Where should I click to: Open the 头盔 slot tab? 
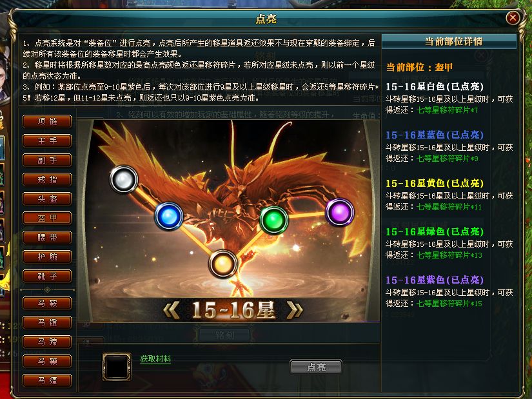tap(47, 199)
